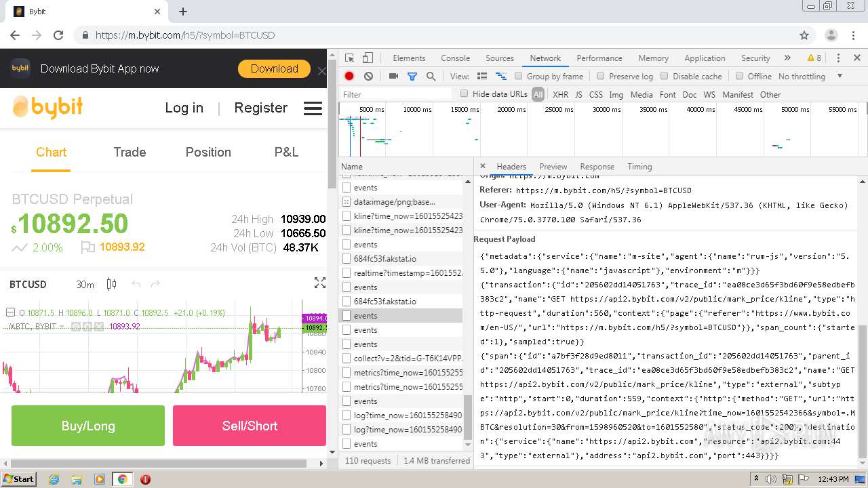Click the warnings count indicator showing 8

coord(814,58)
